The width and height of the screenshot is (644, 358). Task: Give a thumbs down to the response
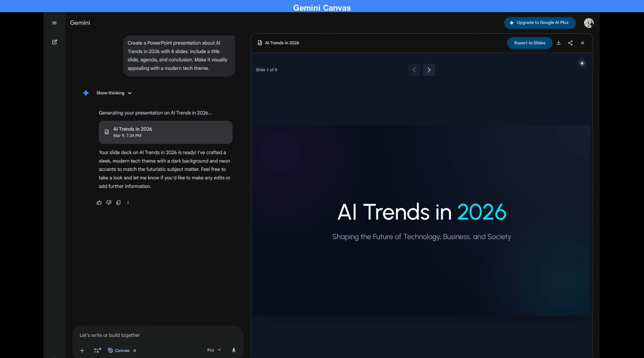pos(109,203)
